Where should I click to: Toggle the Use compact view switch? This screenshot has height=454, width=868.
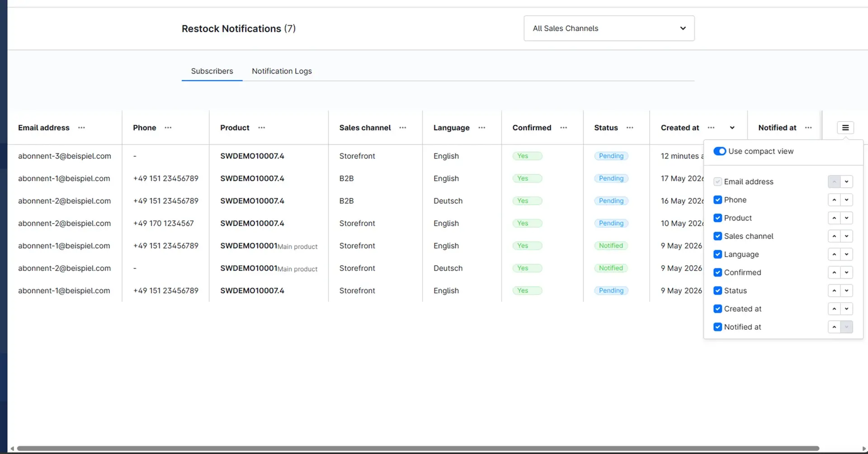pyautogui.click(x=720, y=151)
